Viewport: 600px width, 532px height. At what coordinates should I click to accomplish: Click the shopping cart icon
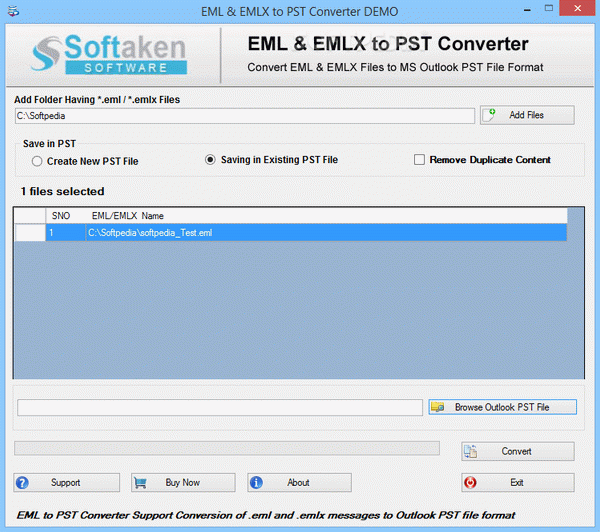coord(140,483)
